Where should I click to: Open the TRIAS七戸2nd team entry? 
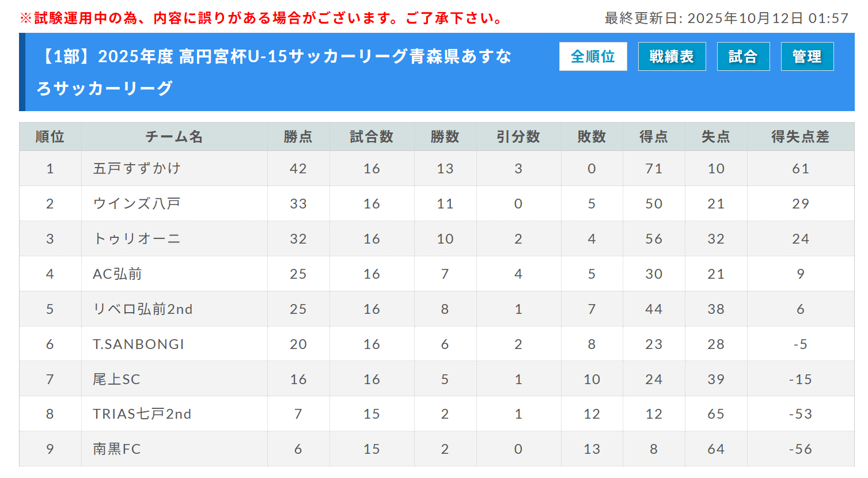tap(142, 413)
